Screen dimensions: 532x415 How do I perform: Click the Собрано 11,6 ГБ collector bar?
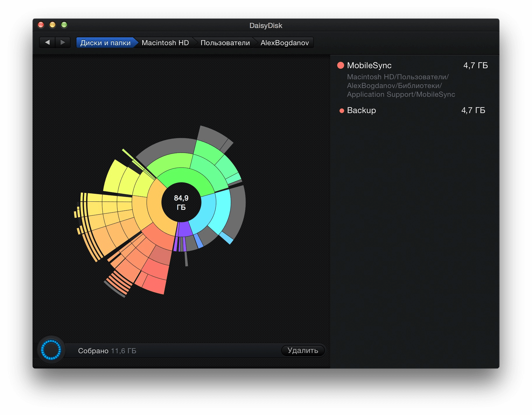[x=175, y=351]
